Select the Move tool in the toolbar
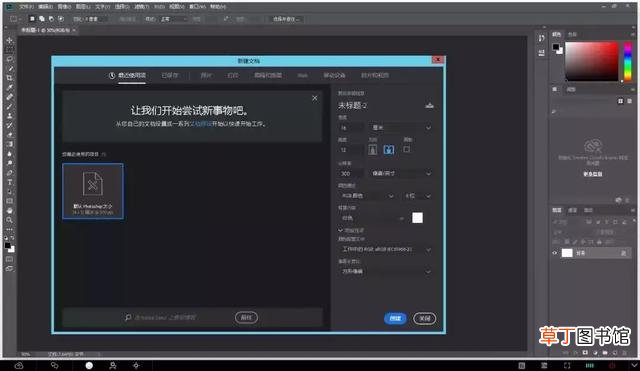This screenshot has height=371, width=640. coord(9,40)
